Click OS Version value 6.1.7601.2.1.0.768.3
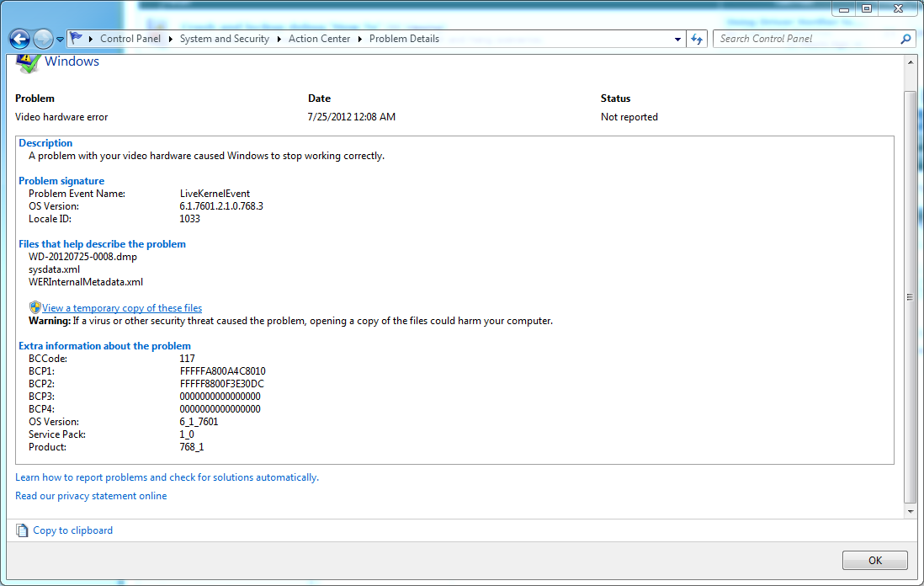 point(221,206)
